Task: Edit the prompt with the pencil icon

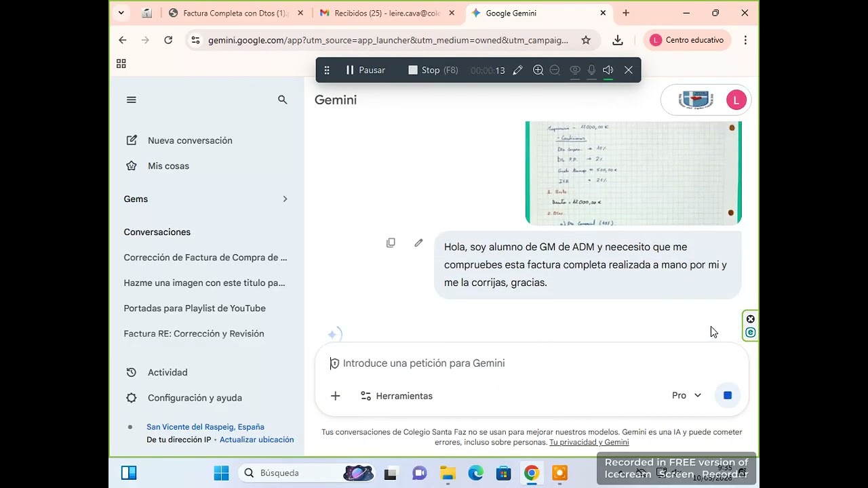Action: pos(418,243)
